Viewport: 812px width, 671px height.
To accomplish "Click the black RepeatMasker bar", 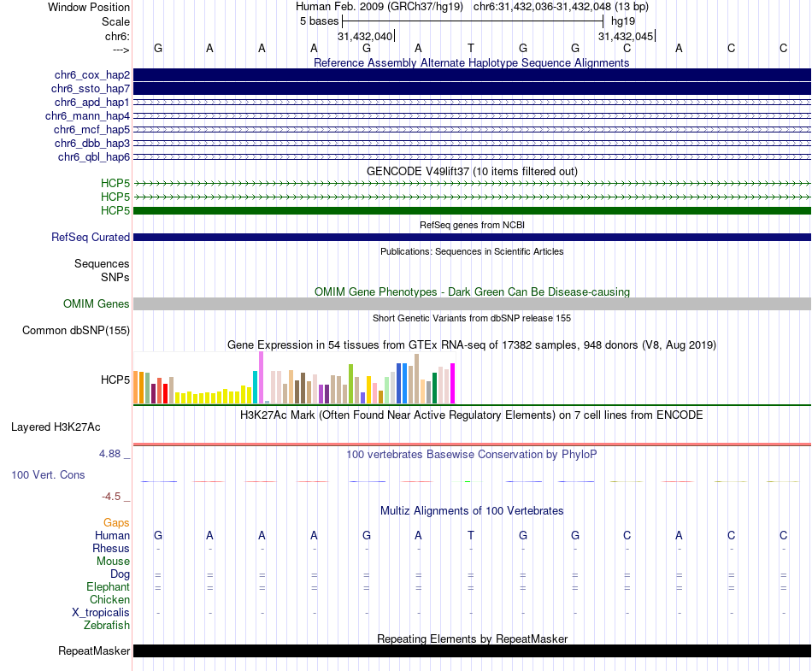I will point(472,650).
